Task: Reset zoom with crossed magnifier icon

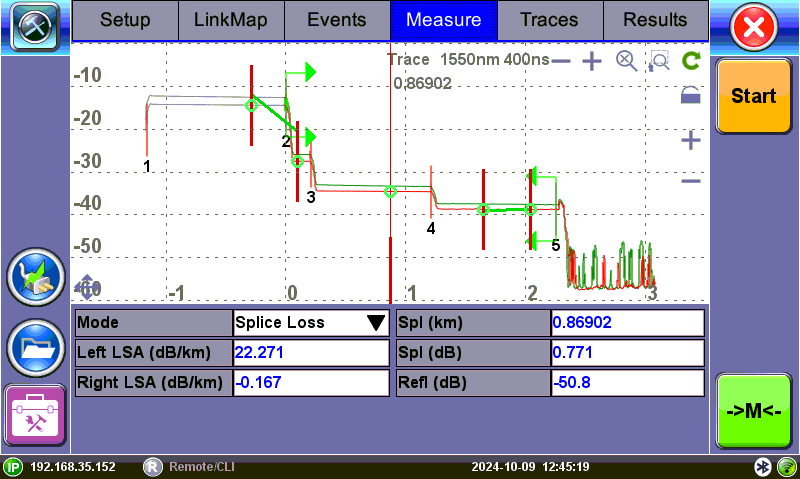Action: point(626,61)
